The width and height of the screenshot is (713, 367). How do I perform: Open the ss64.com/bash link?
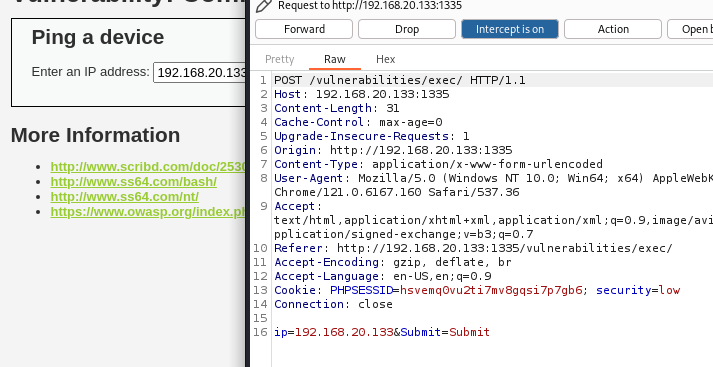(134, 181)
